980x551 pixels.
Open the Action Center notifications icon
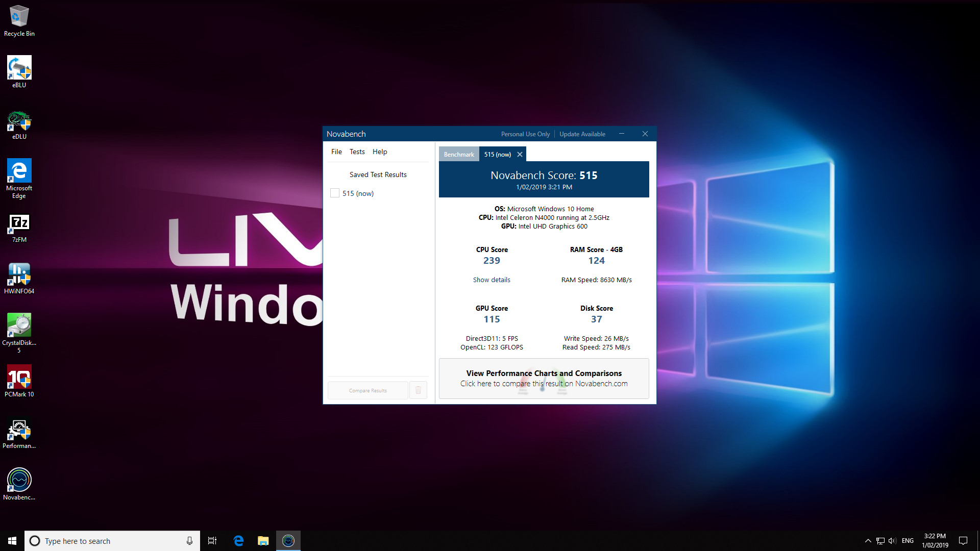tap(963, 541)
